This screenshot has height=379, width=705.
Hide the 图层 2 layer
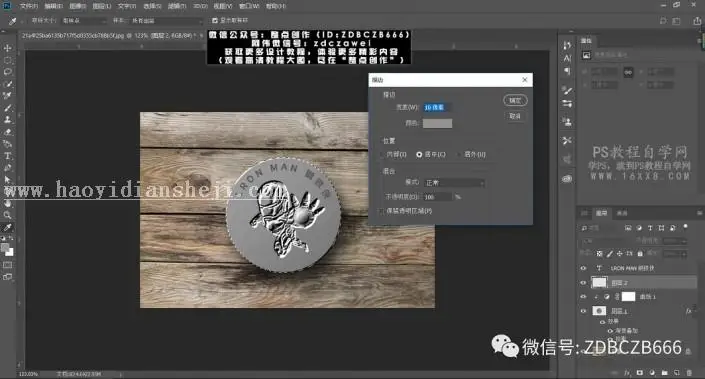[x=583, y=282]
